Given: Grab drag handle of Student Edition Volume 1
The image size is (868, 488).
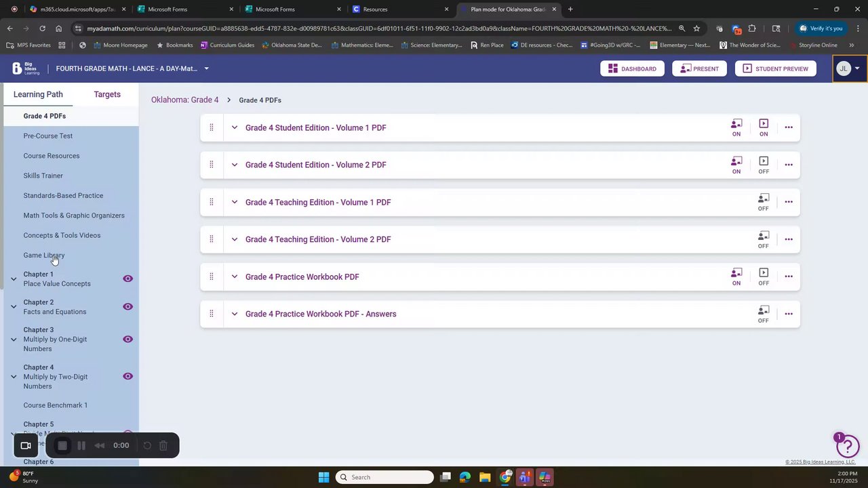Looking at the screenshot, I should (212, 127).
